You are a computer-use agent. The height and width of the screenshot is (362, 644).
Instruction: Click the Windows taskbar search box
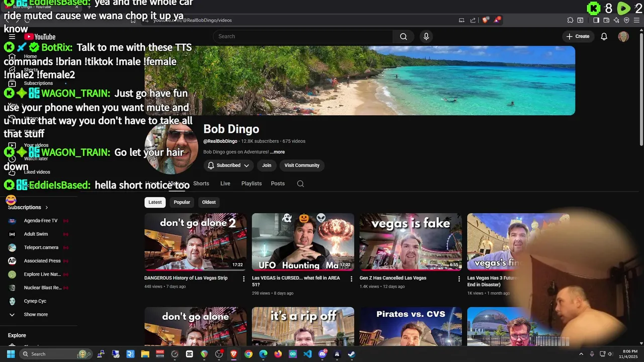tap(55, 354)
